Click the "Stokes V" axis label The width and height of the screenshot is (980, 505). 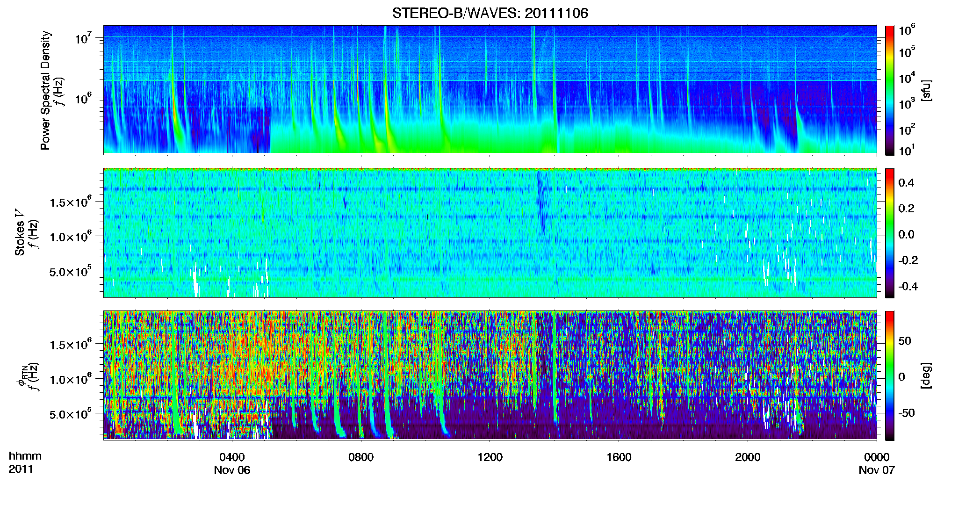pyautogui.click(x=20, y=232)
